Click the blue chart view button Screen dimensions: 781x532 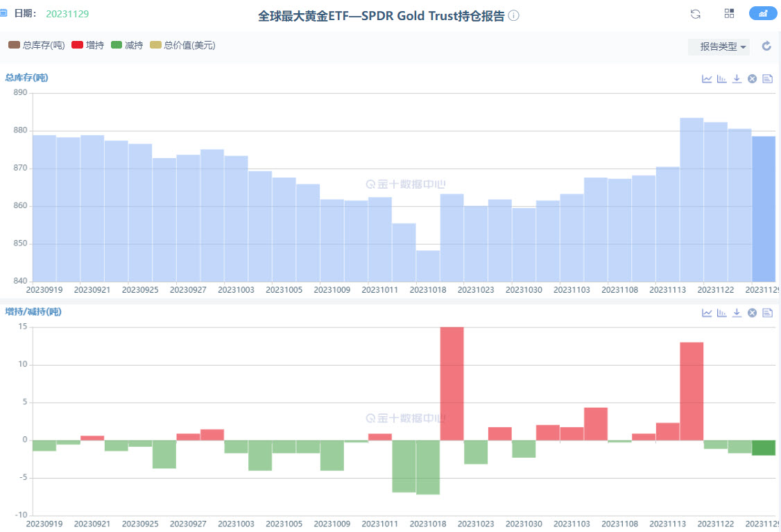(x=762, y=13)
